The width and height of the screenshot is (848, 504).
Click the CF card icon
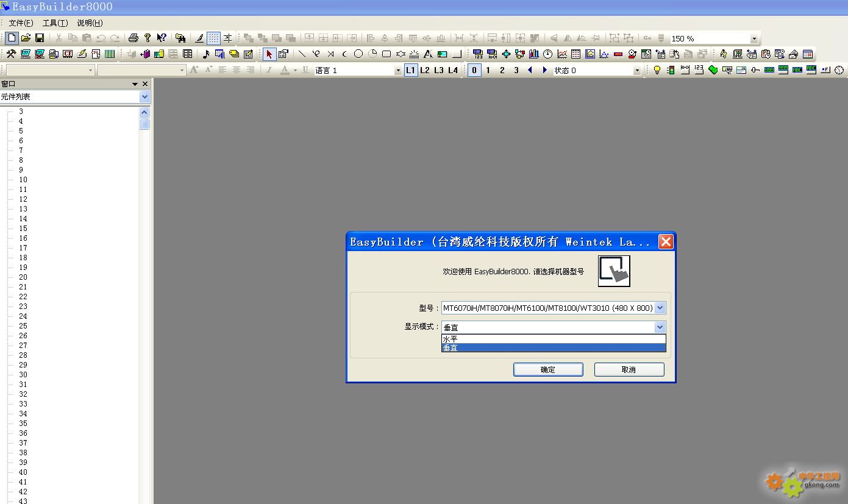(x=68, y=54)
